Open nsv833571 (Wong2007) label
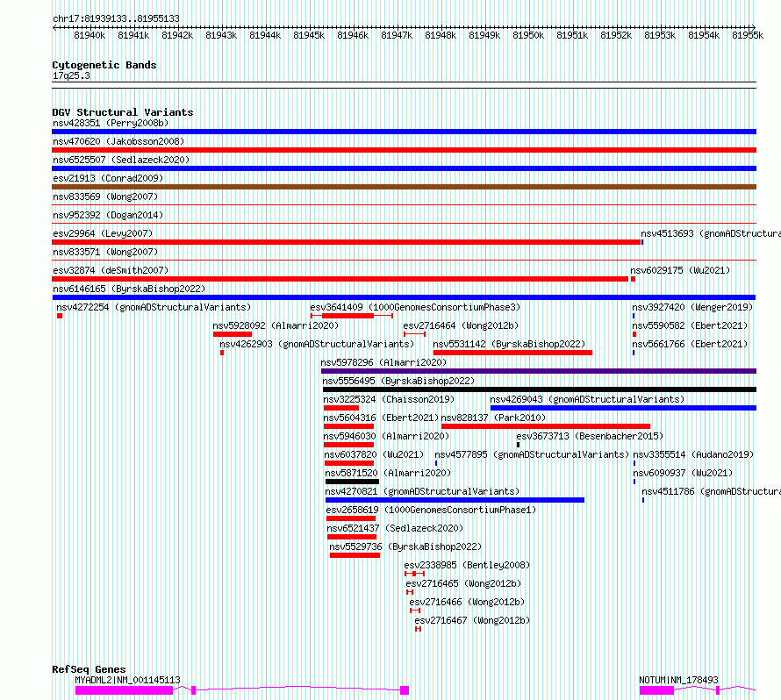Viewport: 781px width, 700px height. [x=105, y=252]
